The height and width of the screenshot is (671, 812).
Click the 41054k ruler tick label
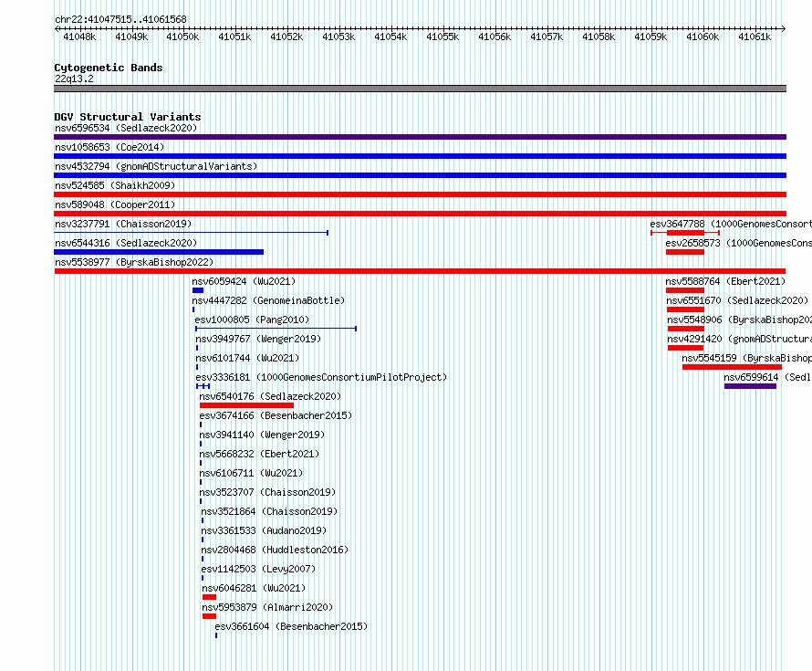click(390, 37)
